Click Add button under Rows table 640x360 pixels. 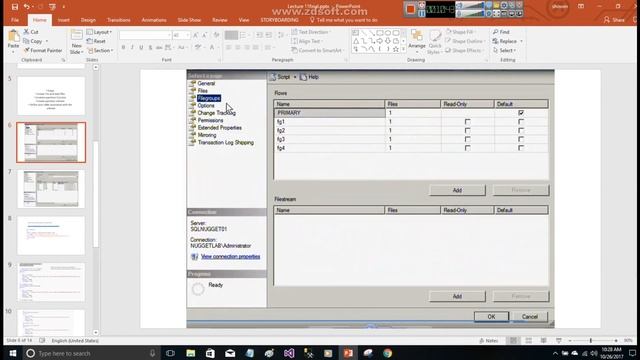pyautogui.click(x=457, y=190)
